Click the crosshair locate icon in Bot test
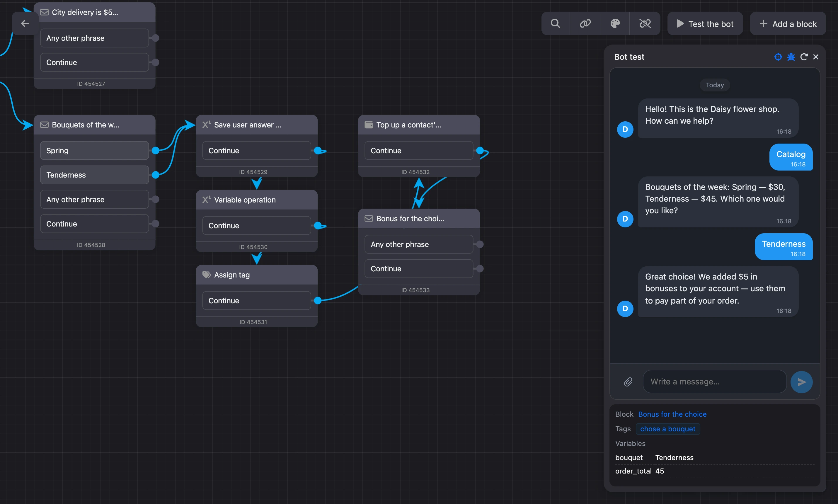This screenshot has height=504, width=838. point(778,57)
